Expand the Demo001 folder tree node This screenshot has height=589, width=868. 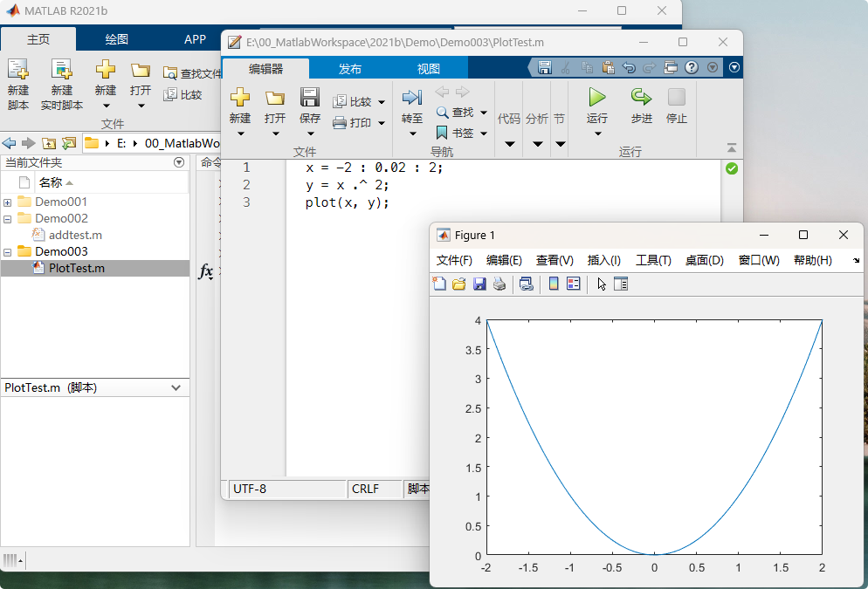pos(8,202)
